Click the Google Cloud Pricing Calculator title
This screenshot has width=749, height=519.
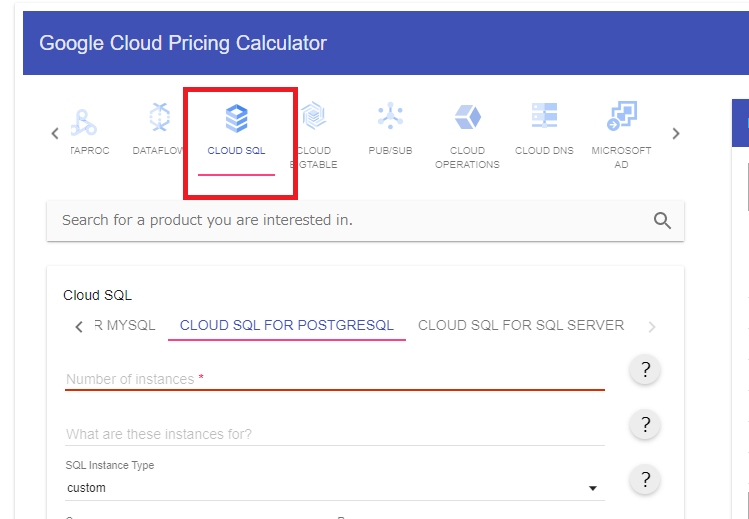point(183,43)
